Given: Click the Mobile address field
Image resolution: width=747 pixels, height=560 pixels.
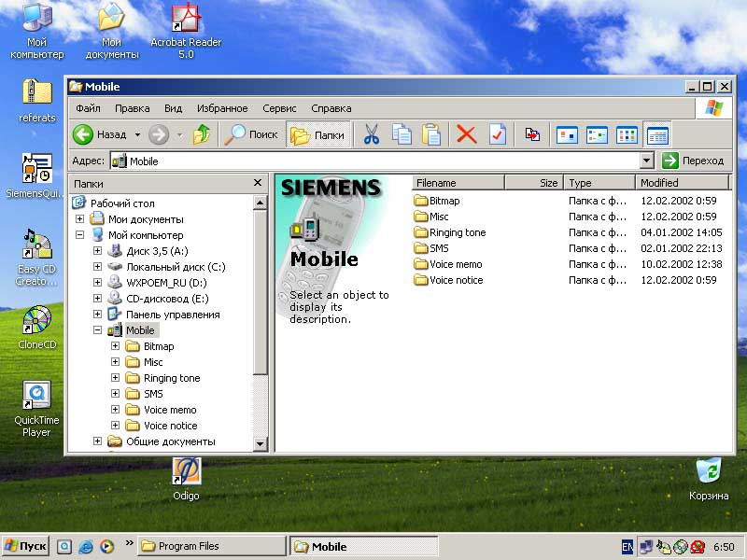Looking at the screenshot, I should tap(375, 161).
